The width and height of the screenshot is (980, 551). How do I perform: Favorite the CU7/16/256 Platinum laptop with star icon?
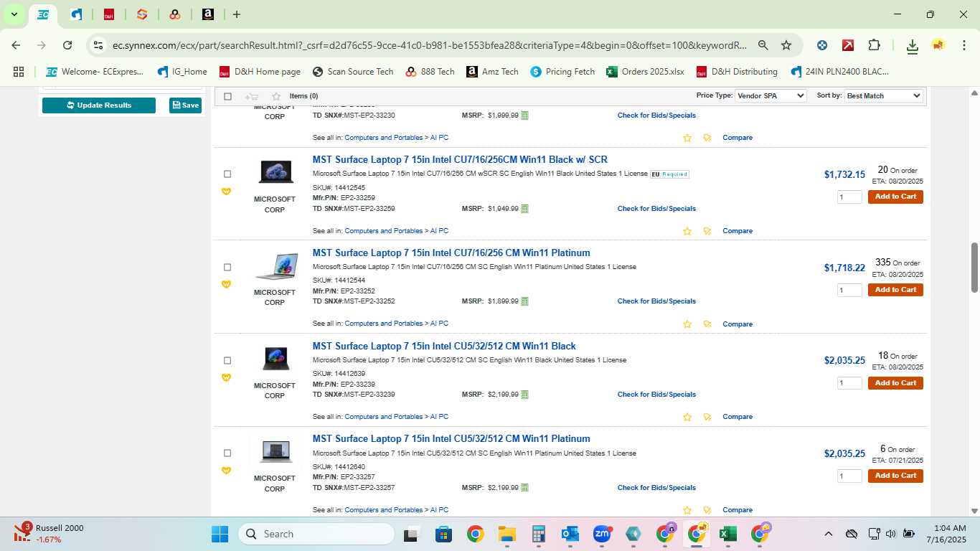(x=687, y=324)
